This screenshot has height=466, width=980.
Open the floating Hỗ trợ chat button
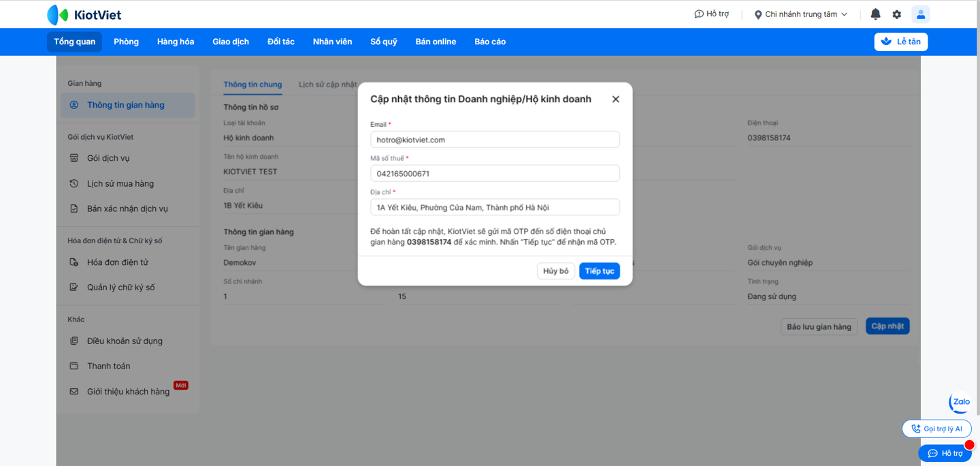(945, 453)
